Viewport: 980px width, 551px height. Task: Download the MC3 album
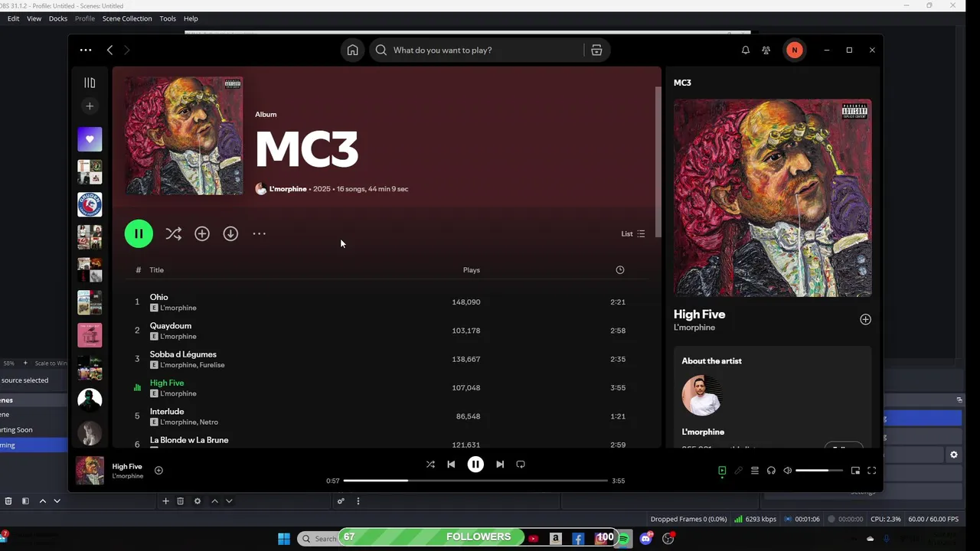tap(230, 233)
